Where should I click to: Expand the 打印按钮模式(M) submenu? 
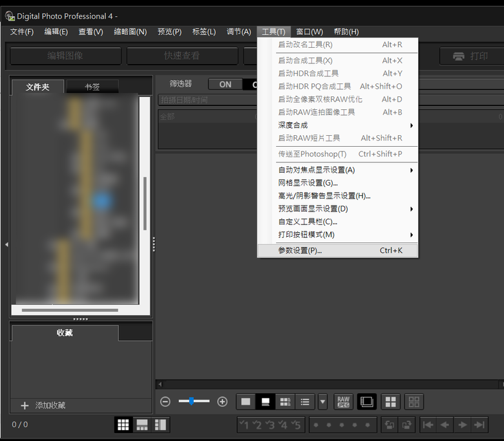click(x=337, y=235)
